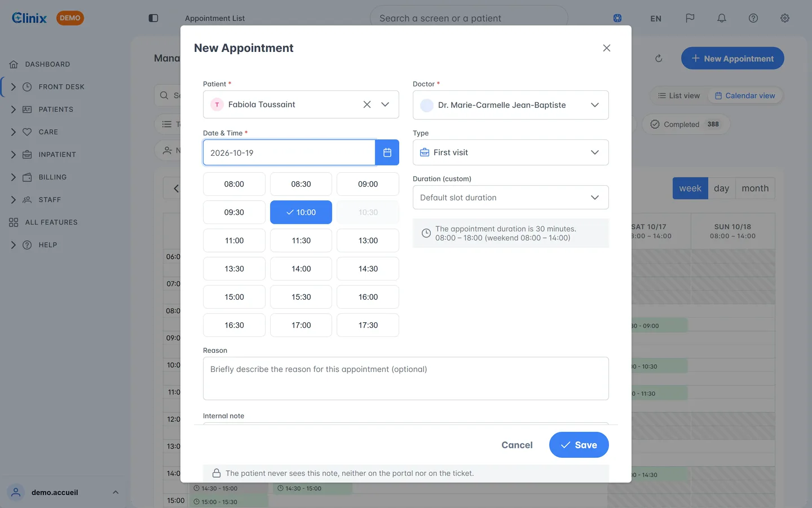The height and width of the screenshot is (508, 812).
Task: Cancel the new appointment
Action: [517, 445]
